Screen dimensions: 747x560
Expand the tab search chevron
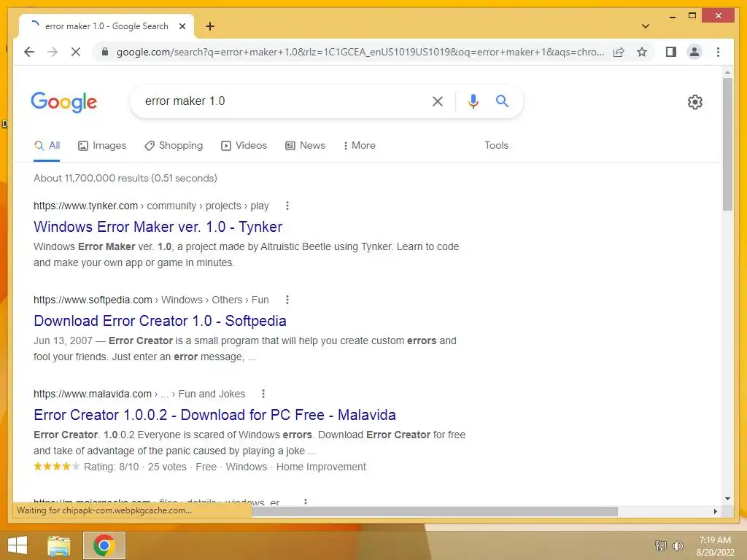[x=646, y=26]
